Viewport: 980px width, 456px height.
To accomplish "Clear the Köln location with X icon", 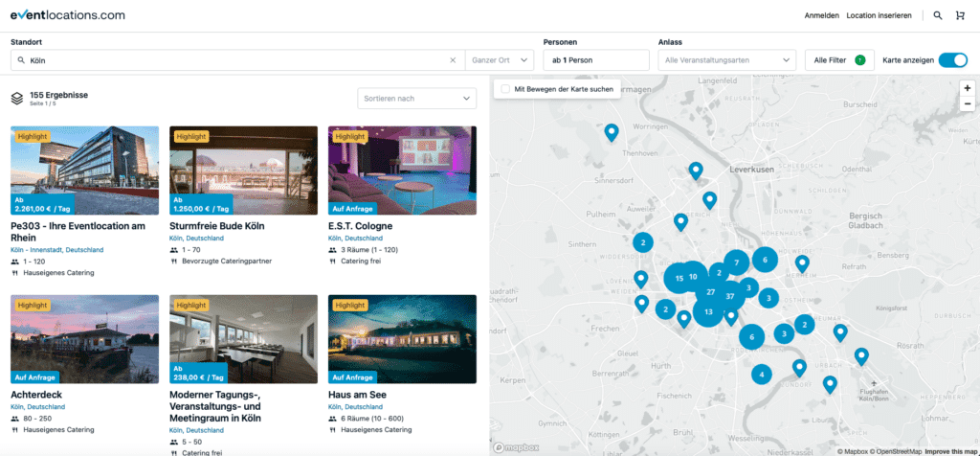I will pos(453,60).
